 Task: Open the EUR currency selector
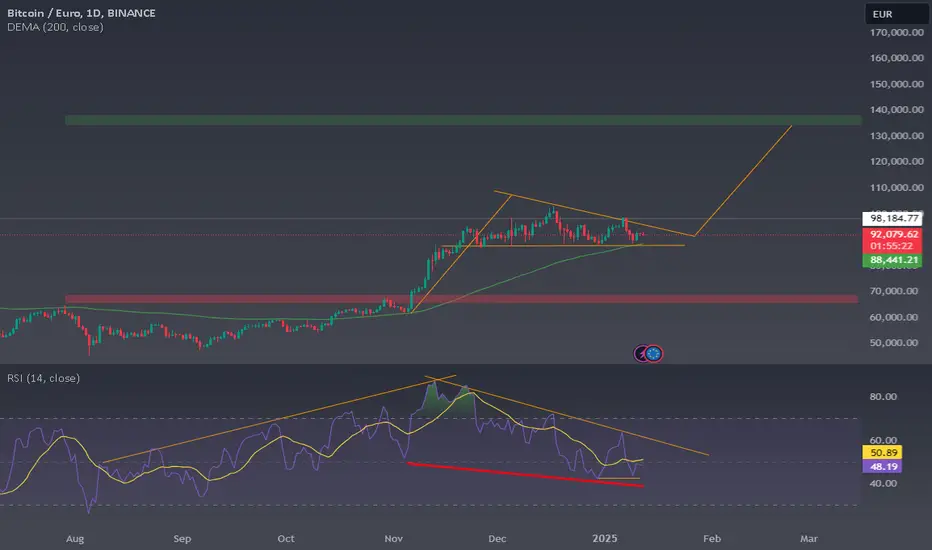897,14
